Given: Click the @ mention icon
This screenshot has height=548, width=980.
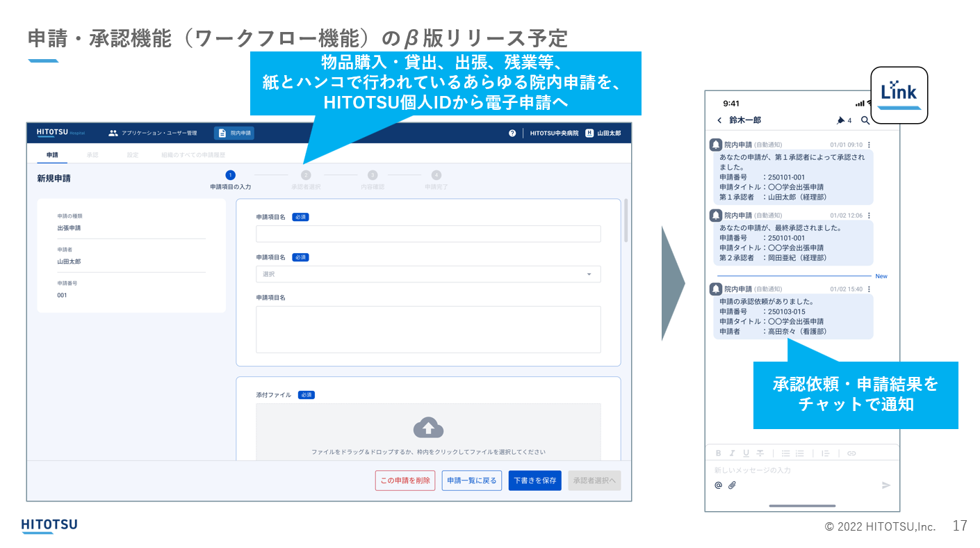Looking at the screenshot, I should coord(719,485).
